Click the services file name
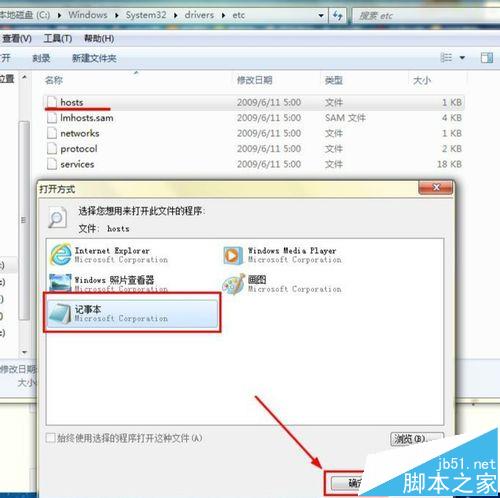500x498 pixels. click(77, 164)
